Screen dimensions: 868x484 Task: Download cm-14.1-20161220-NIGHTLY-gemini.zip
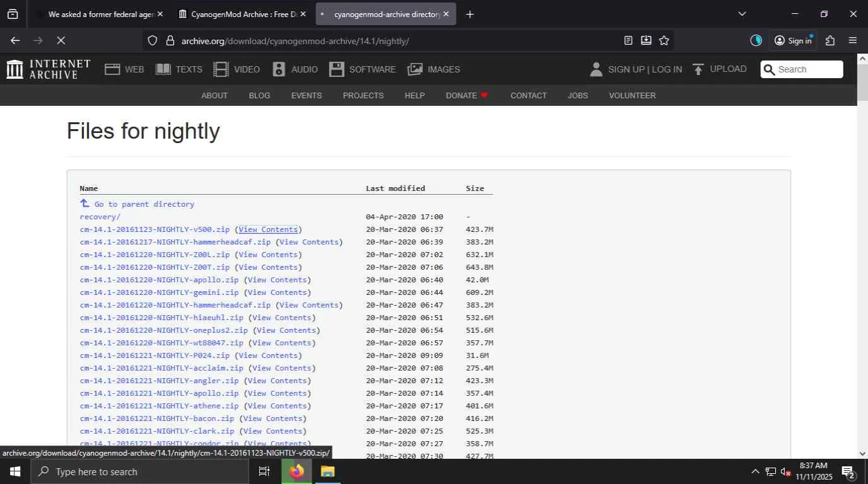click(x=159, y=292)
